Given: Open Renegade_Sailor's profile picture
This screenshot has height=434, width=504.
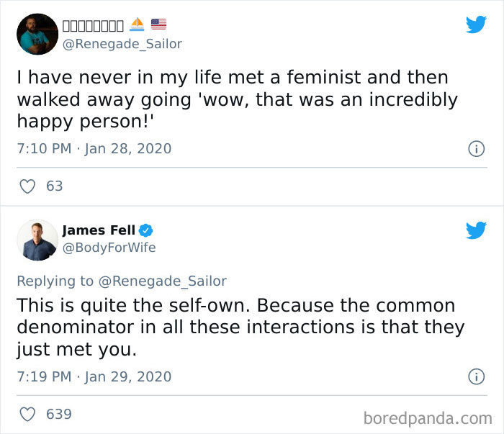Looking at the screenshot, I should [37, 34].
